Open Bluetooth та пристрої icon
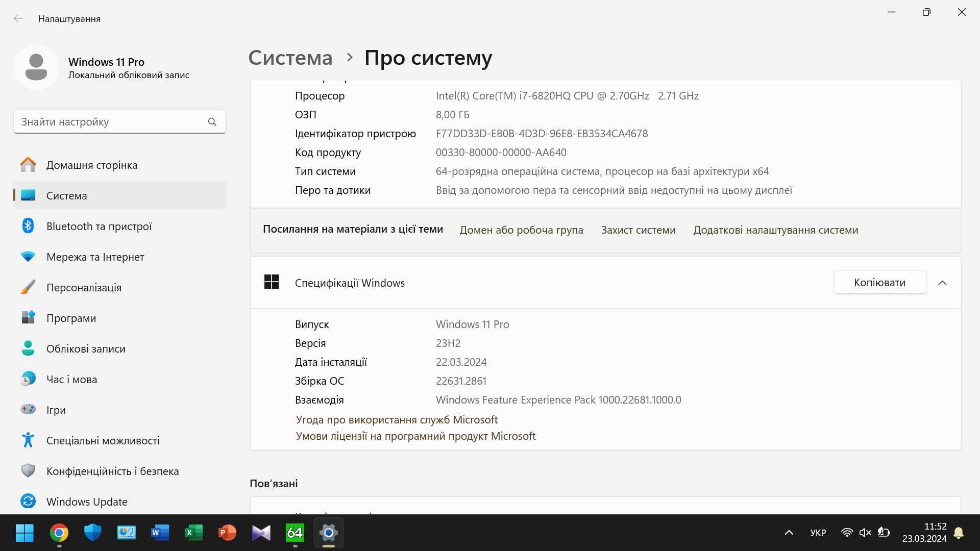The width and height of the screenshot is (980, 551). point(28,226)
